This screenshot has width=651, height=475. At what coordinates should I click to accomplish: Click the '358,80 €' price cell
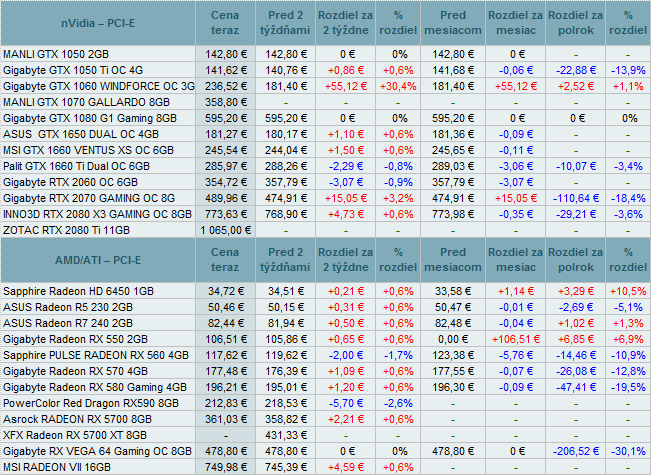[226, 102]
